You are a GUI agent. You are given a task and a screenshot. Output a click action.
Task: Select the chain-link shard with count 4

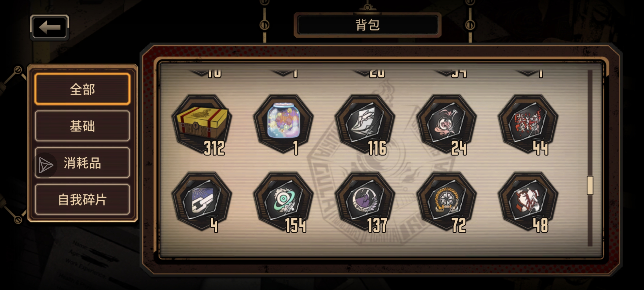[x=202, y=202]
